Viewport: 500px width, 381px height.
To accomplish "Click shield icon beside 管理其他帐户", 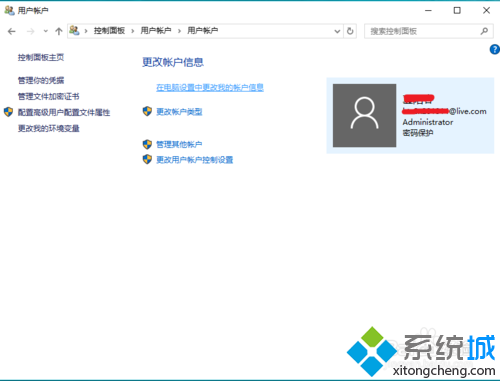I will coord(147,144).
